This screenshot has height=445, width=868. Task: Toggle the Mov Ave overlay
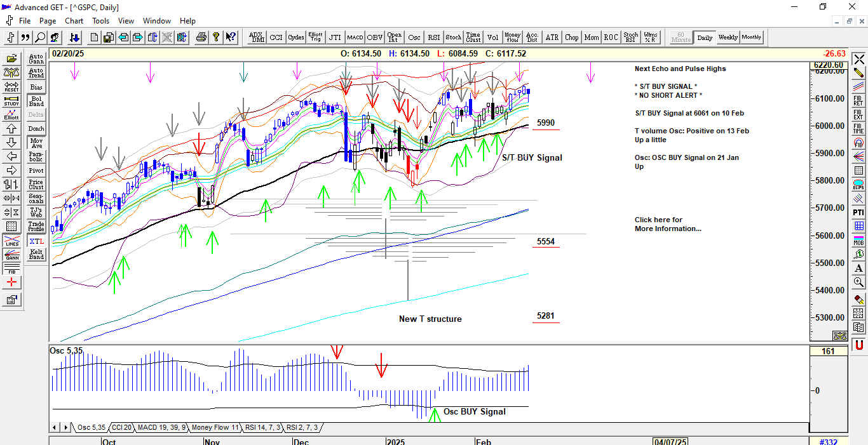click(x=36, y=143)
